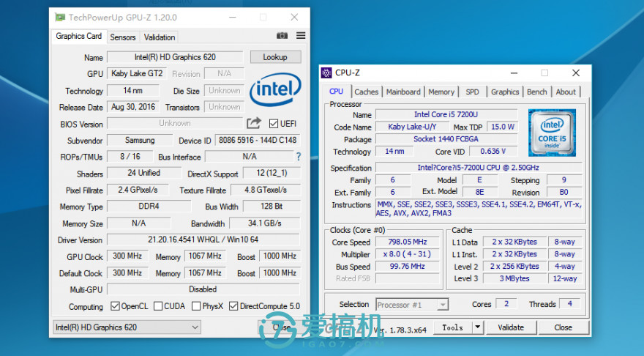This screenshot has width=644, height=356.
Task: Click the Lookup button
Action: [275, 56]
